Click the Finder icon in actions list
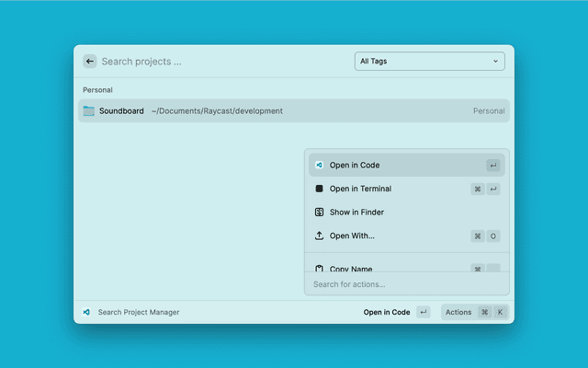The image size is (588, 368). coord(319,213)
